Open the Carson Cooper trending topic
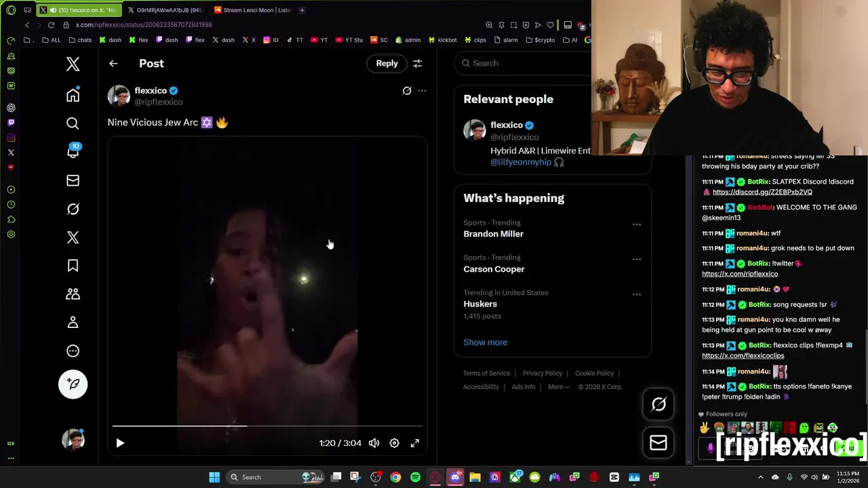868x488 pixels. [x=494, y=269]
